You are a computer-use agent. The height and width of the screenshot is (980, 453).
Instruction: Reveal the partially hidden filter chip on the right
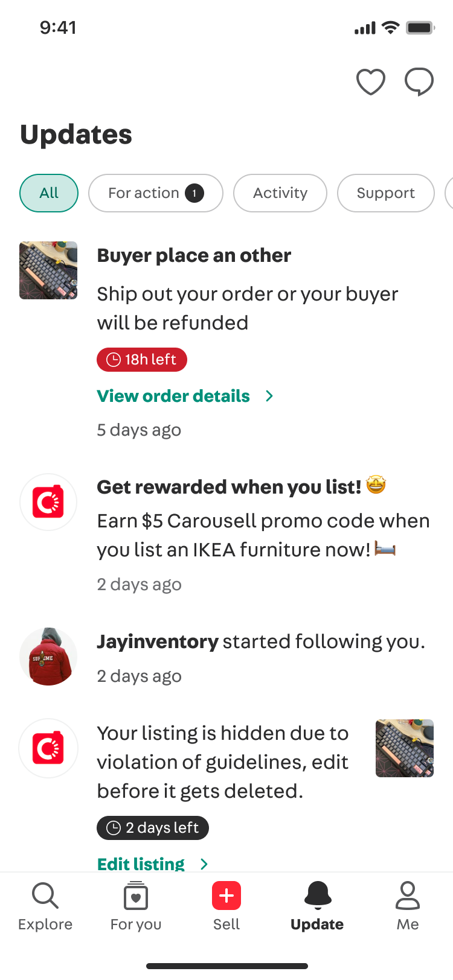pyautogui.click(x=449, y=193)
